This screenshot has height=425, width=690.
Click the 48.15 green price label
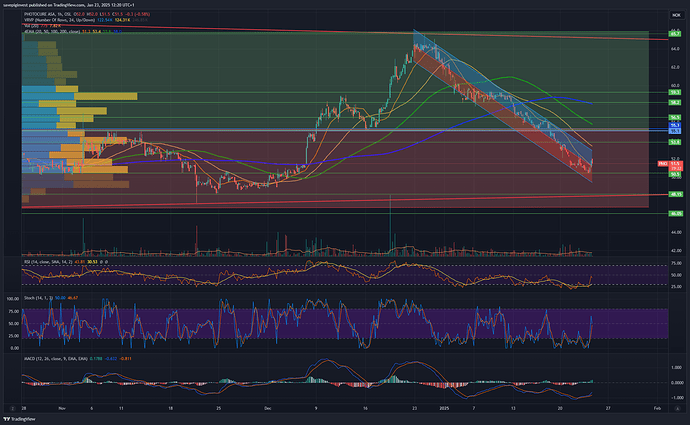[x=675, y=194]
